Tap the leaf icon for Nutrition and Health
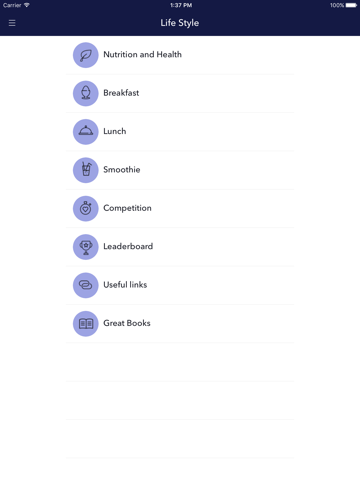Screen dimensions: 360x480 coord(86,55)
